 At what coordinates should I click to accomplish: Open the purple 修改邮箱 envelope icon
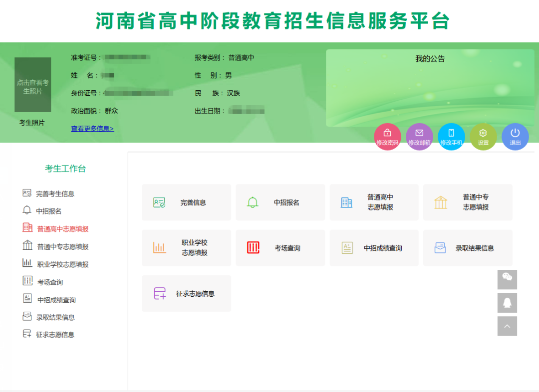tap(419, 136)
